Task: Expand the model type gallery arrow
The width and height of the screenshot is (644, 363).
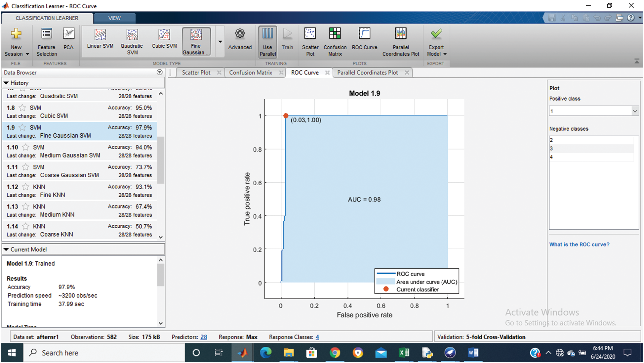Action: [220, 42]
